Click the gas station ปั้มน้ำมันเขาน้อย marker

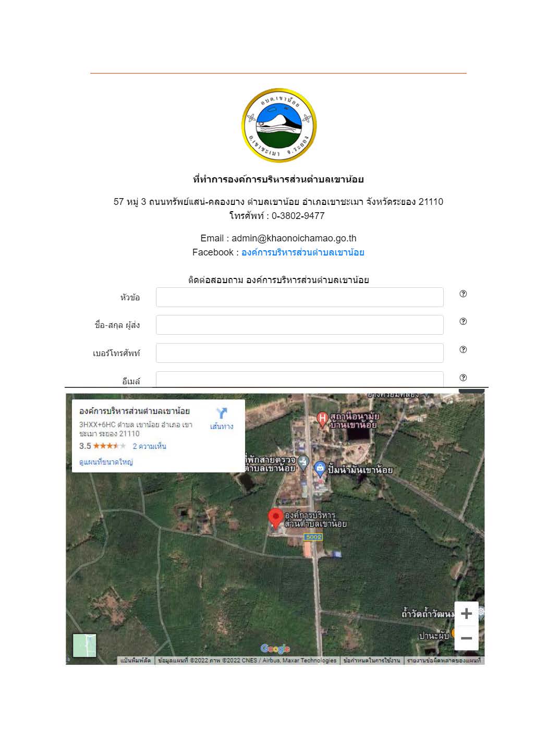[320, 469]
